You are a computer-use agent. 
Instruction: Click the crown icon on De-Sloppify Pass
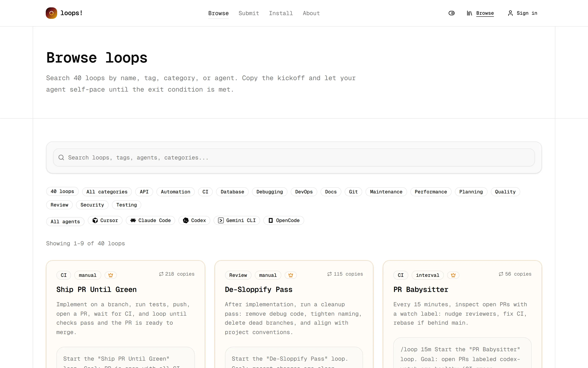[291, 275]
